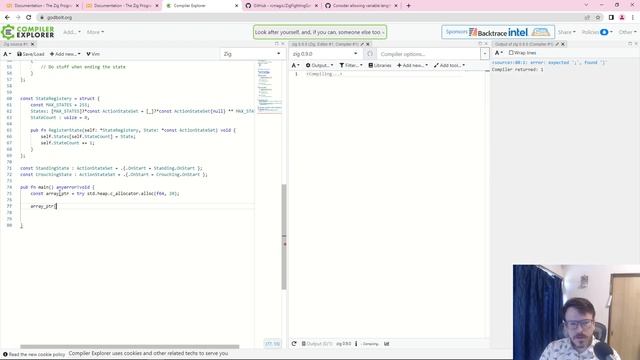
Task: Open the Policies dropdown
Action: pyautogui.click(x=597, y=32)
